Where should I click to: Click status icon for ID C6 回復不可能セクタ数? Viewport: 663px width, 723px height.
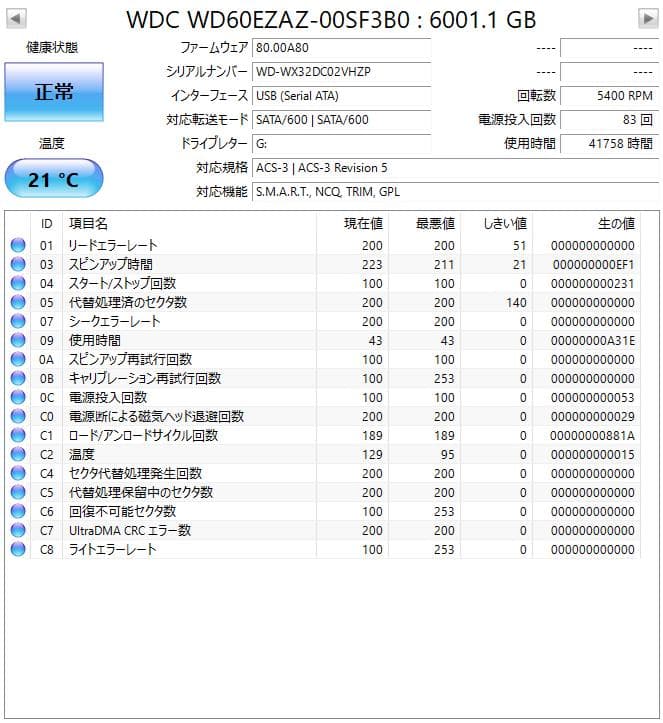18,510
